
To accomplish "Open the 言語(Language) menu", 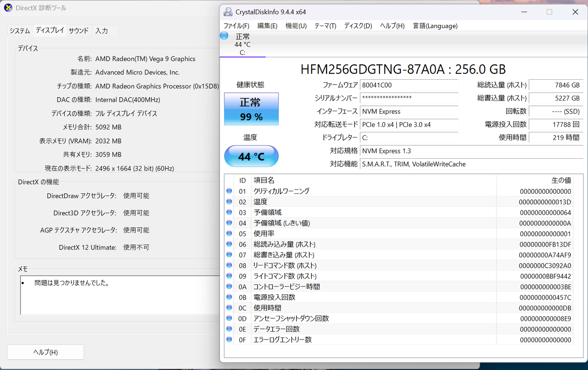I will pyautogui.click(x=435, y=26).
